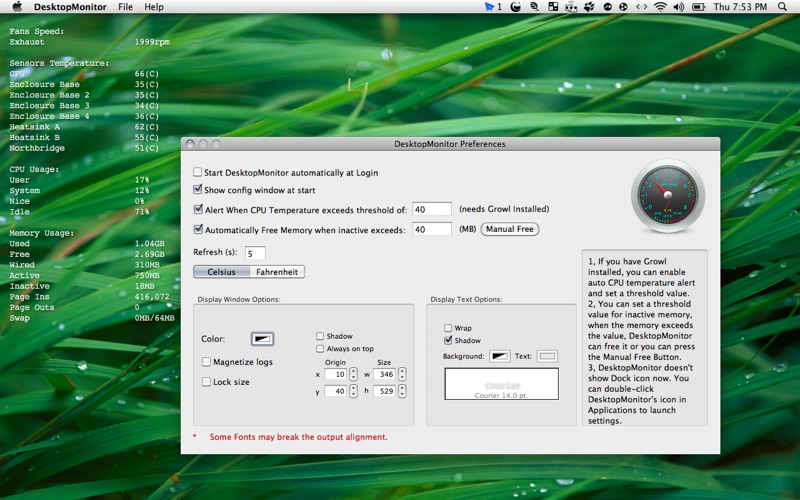Open the text Background color well
Screen dimensions: 800x500
pos(499,356)
